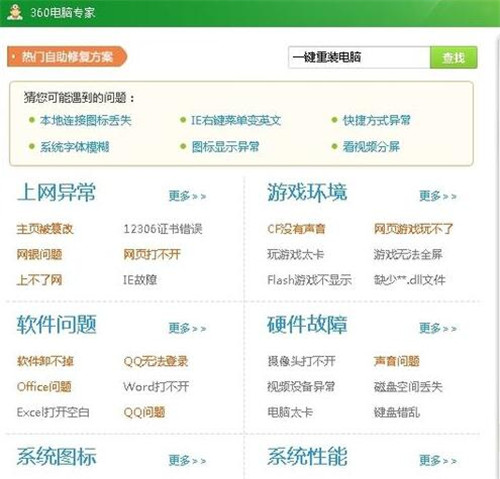Click the 游戏无法全屏 fix link
The width and height of the screenshot is (500, 479).
pyautogui.click(x=408, y=254)
